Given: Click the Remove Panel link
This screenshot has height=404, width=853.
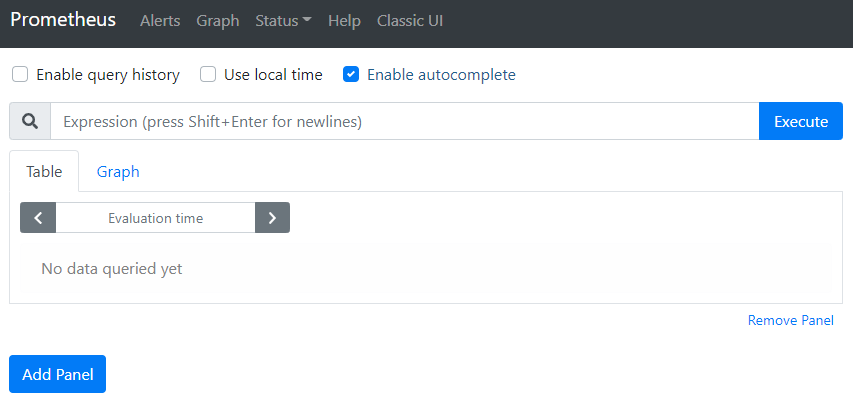Looking at the screenshot, I should tap(790, 320).
